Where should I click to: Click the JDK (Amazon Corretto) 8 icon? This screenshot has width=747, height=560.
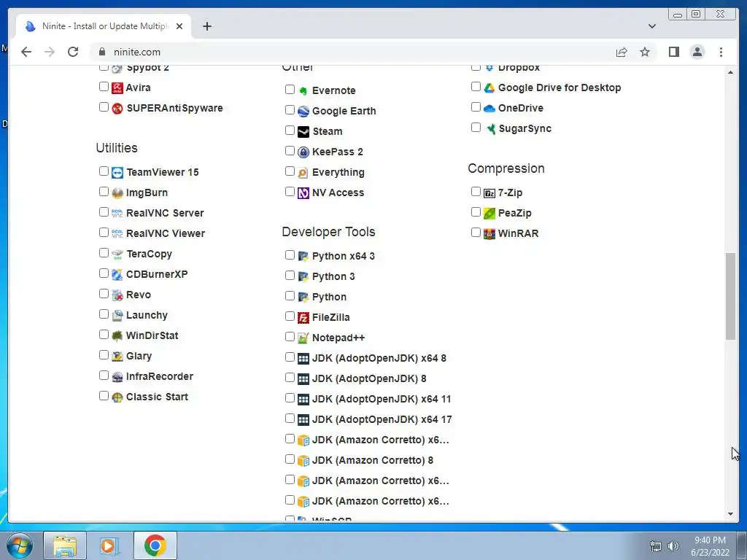[x=303, y=461]
